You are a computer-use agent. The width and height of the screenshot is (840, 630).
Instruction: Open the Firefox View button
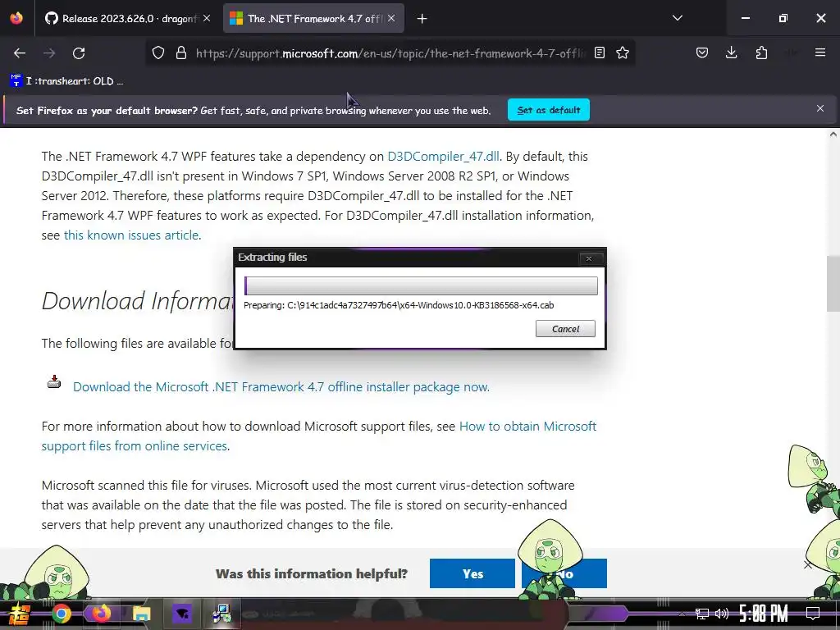click(x=16, y=18)
